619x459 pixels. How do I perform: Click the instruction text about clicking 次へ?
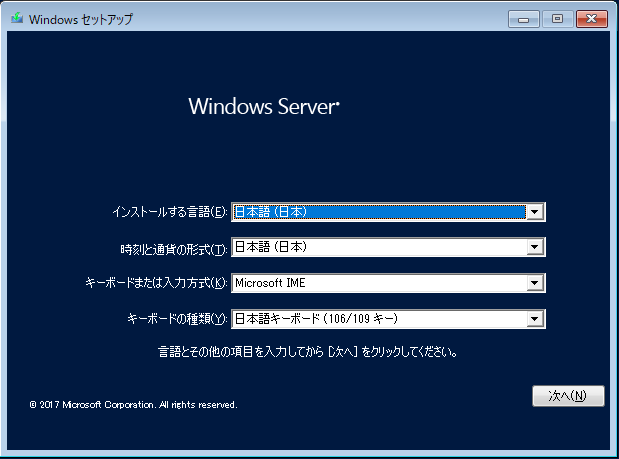(x=308, y=351)
